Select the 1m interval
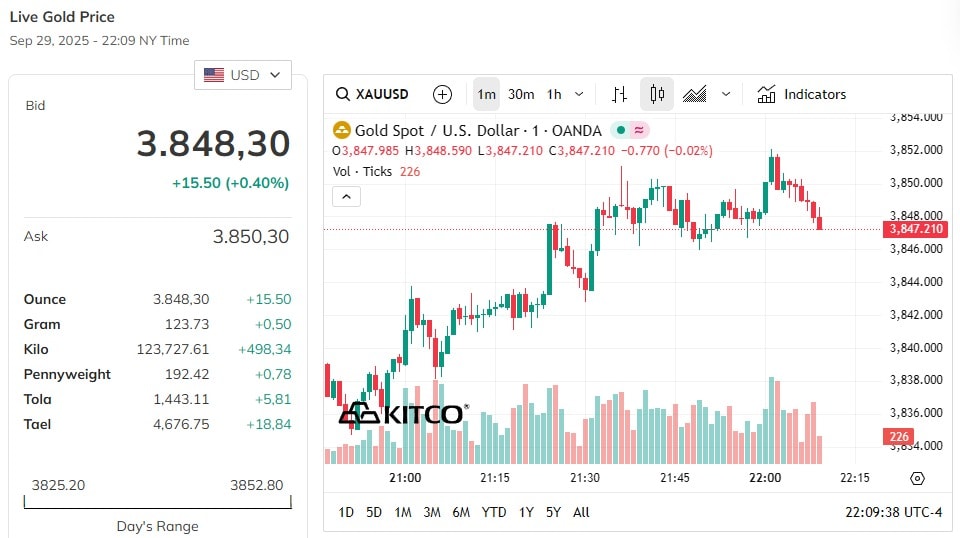 (x=486, y=94)
